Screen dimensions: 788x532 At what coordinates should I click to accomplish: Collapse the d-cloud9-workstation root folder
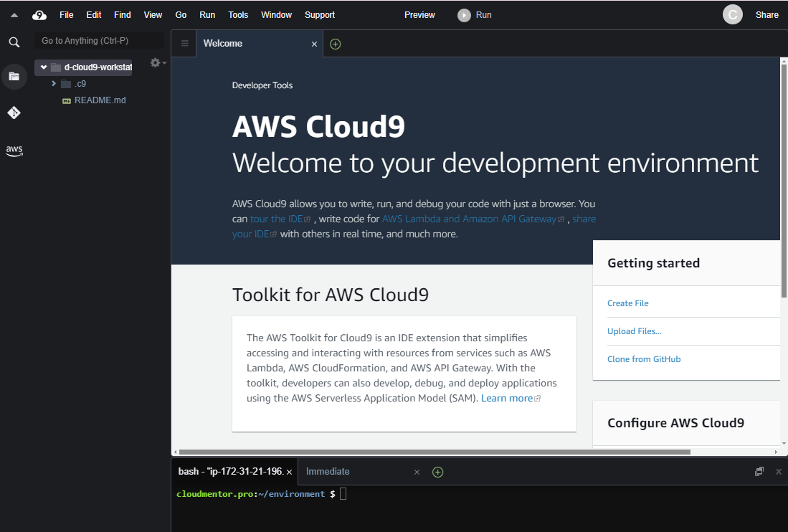[44, 67]
